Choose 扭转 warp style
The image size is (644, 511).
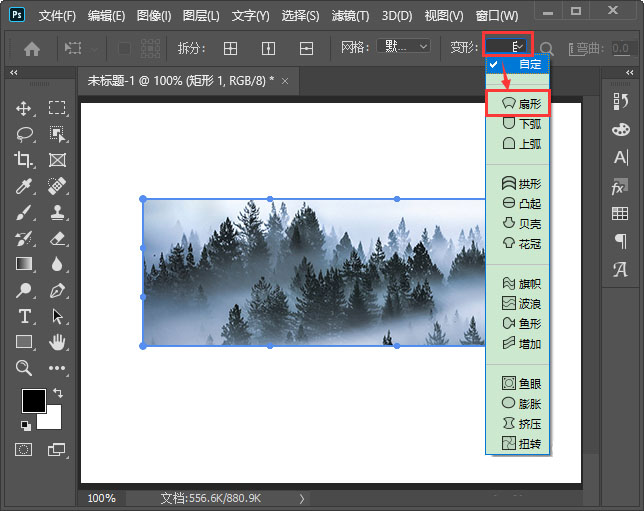pos(518,444)
